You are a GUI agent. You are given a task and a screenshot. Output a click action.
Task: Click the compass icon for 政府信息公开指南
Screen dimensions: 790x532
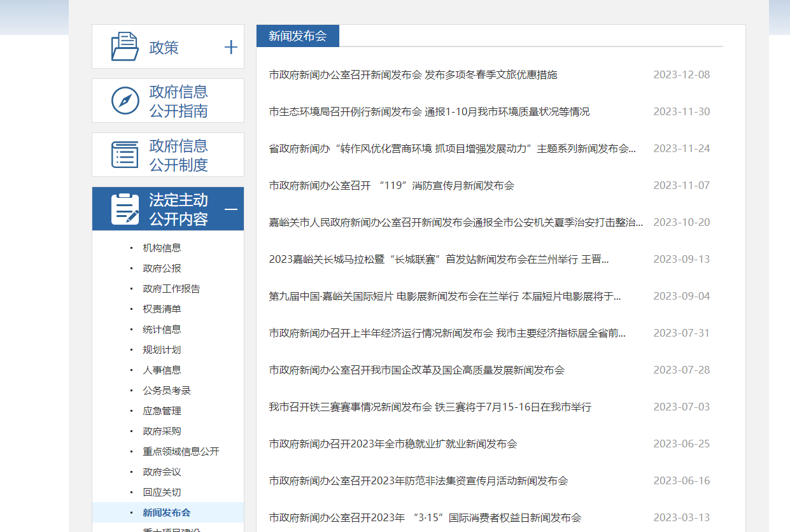coord(125,101)
